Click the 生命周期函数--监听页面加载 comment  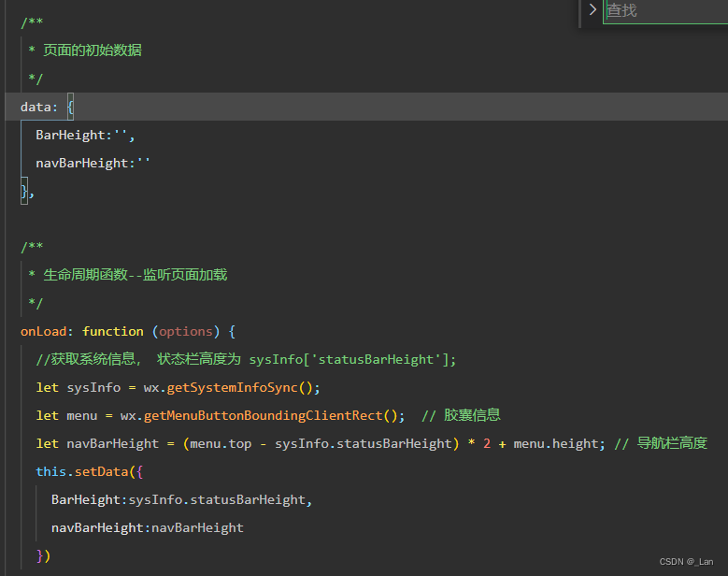click(x=135, y=275)
